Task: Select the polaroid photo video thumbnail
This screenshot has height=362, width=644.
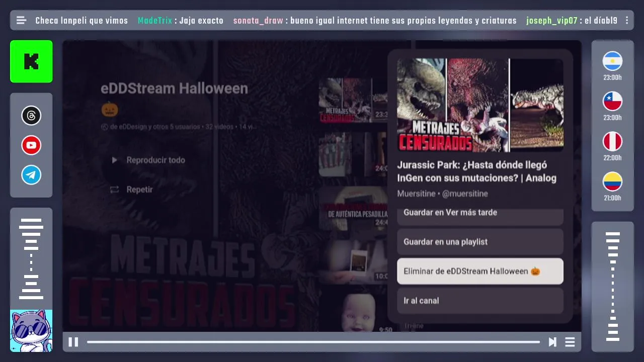Action: 353,261
